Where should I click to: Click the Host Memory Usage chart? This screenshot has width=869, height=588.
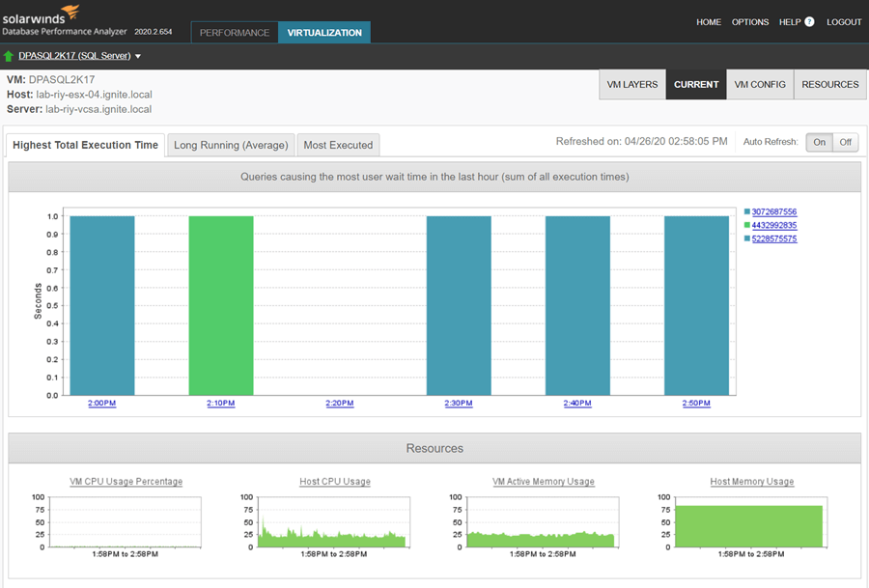[x=751, y=522]
